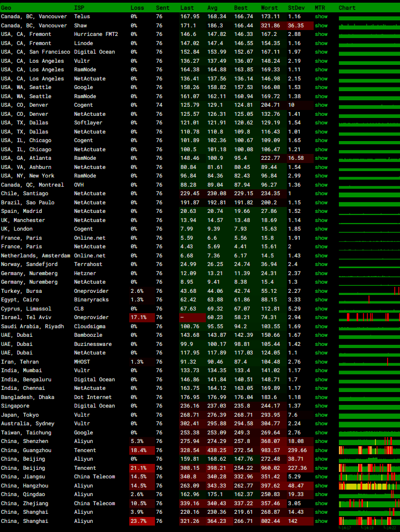This screenshot has width=400, height=532.
Task: Select the 17.1% loss cell for Tel Aviv
Action: coord(142,317)
